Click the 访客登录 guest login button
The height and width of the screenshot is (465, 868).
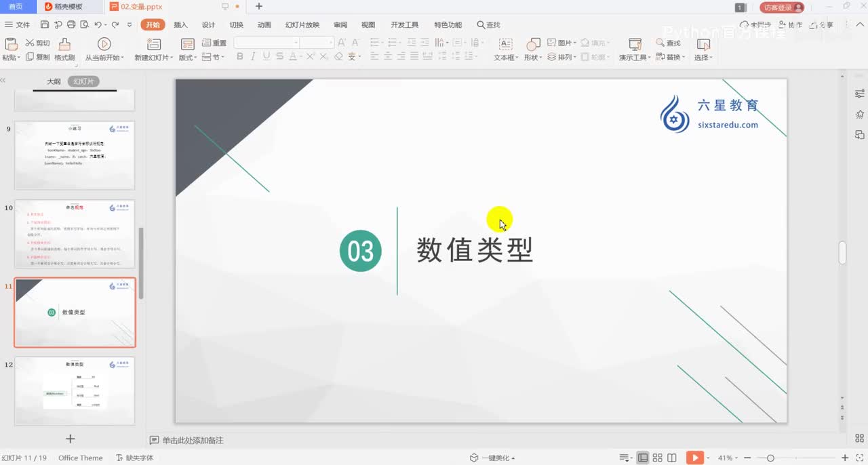(x=782, y=7)
